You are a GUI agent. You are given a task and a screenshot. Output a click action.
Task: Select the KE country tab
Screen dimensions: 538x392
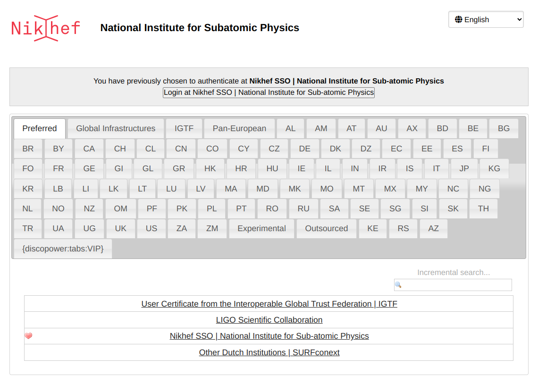[x=373, y=229]
